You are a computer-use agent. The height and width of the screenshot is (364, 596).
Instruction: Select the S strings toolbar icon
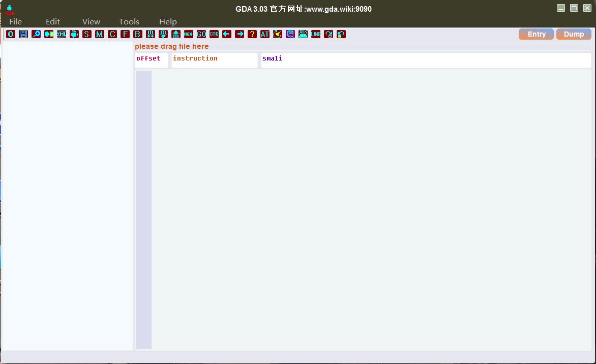click(87, 34)
